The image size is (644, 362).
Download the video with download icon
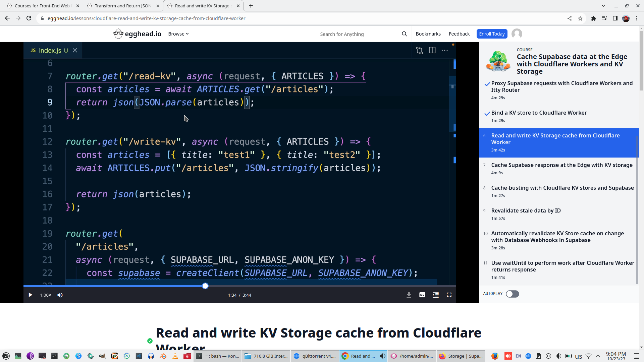409,295
